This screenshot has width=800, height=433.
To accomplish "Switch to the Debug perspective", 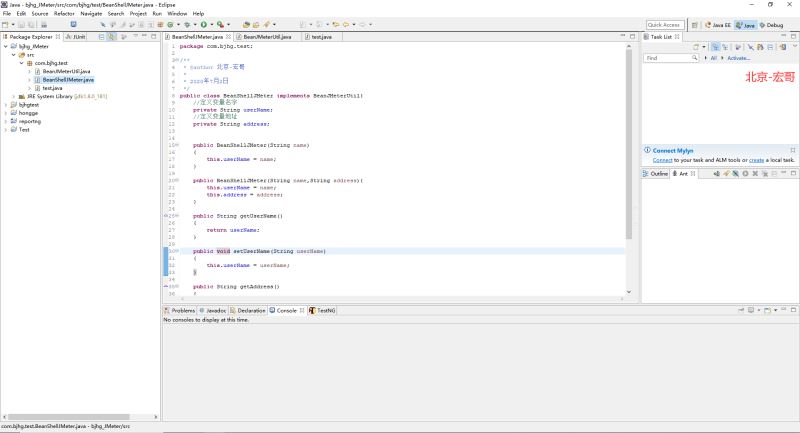I will point(772,24).
